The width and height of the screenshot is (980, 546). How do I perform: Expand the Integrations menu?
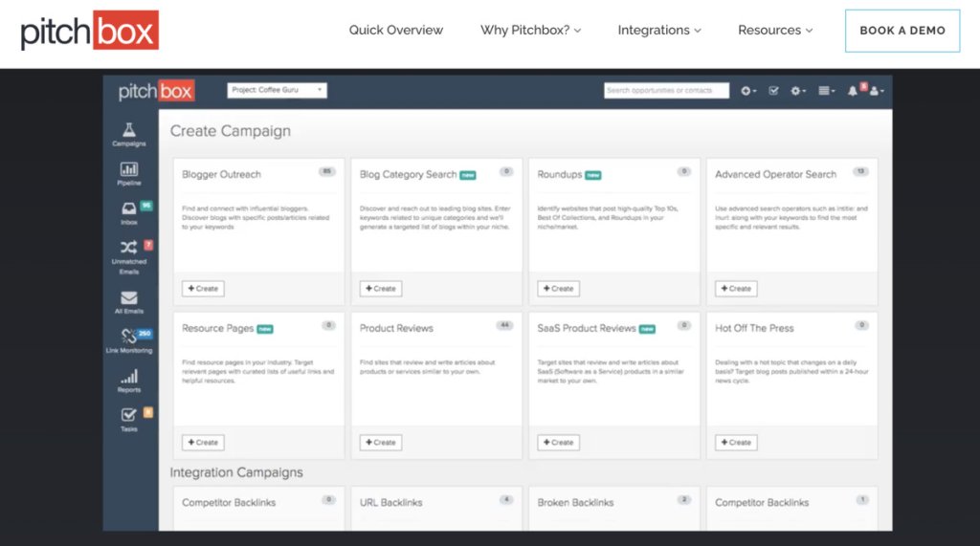pos(659,30)
